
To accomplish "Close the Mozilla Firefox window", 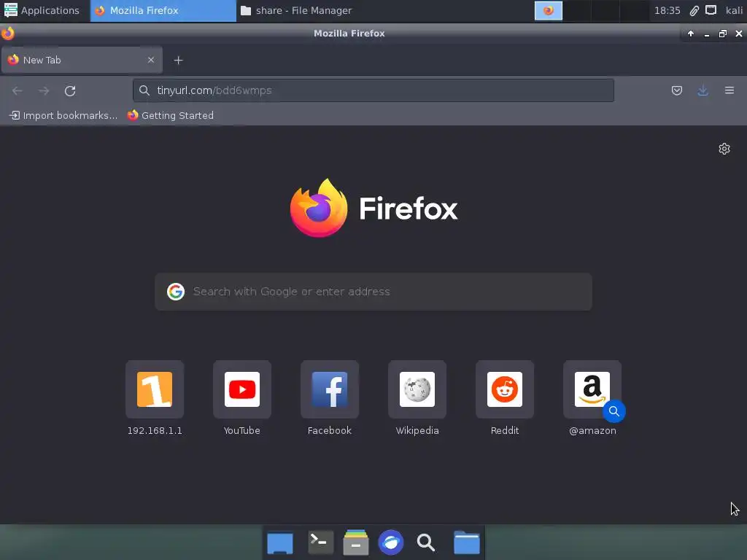I will click(x=739, y=34).
